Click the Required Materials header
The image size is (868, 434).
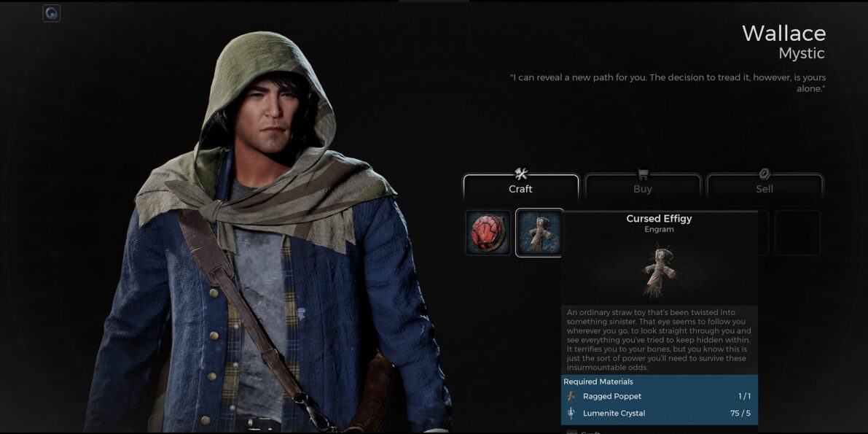[x=598, y=381]
